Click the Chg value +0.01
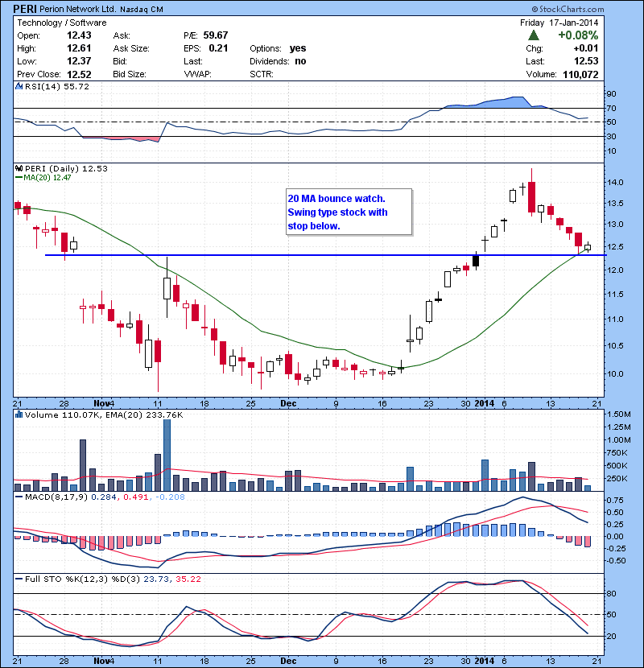644x668 pixels. click(x=585, y=48)
